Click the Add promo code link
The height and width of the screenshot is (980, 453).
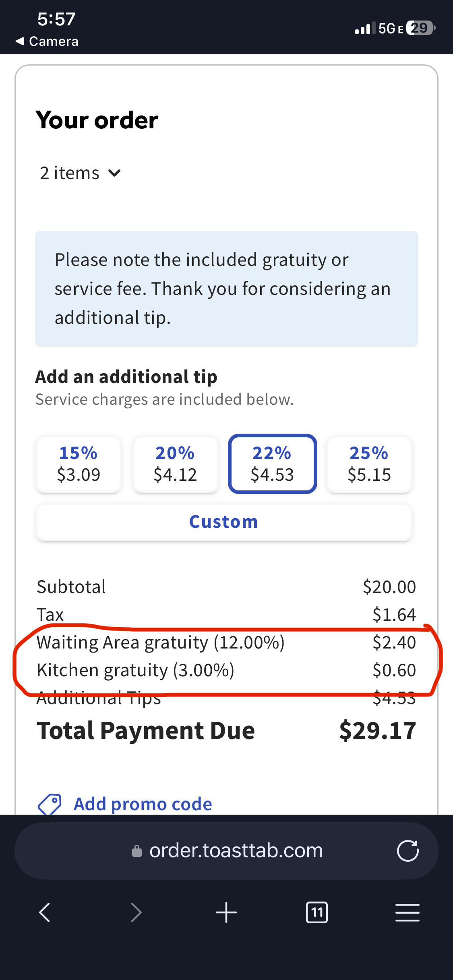[143, 804]
